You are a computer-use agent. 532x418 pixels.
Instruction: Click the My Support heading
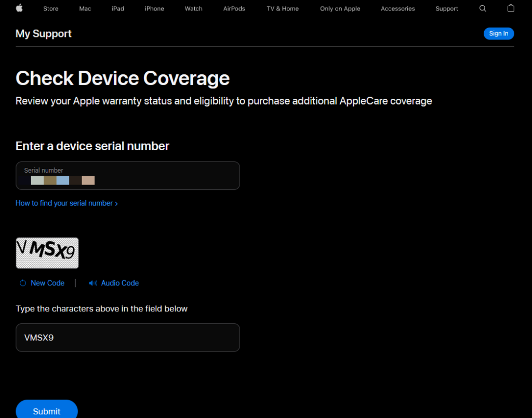tap(44, 34)
